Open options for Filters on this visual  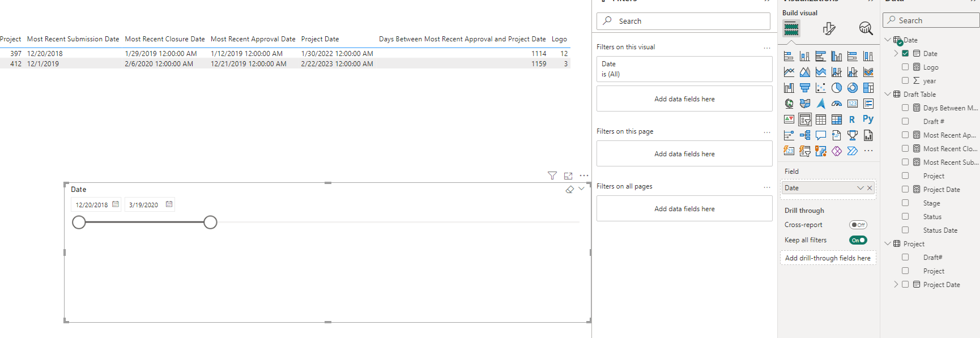coord(767,48)
